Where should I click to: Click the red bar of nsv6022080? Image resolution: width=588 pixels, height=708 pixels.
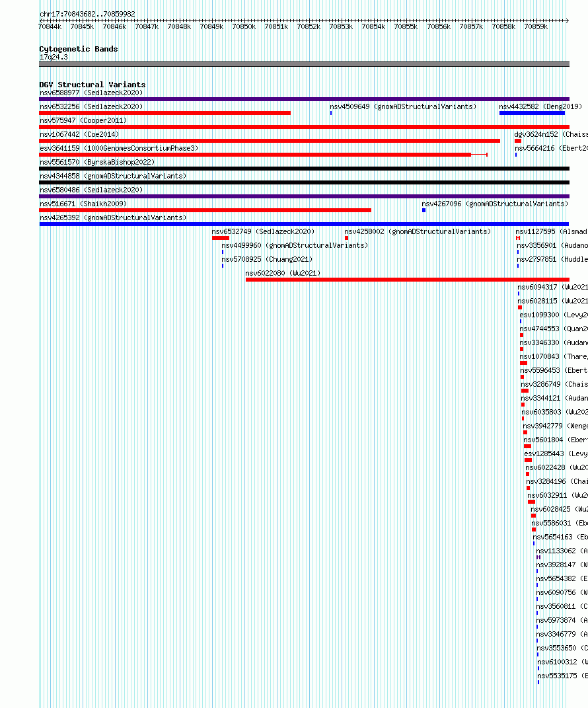tap(408, 280)
